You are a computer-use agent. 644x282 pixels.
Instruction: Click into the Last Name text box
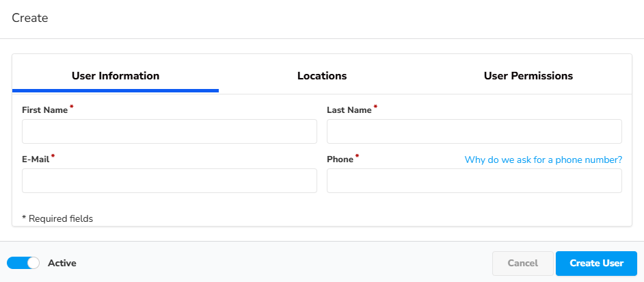point(474,131)
